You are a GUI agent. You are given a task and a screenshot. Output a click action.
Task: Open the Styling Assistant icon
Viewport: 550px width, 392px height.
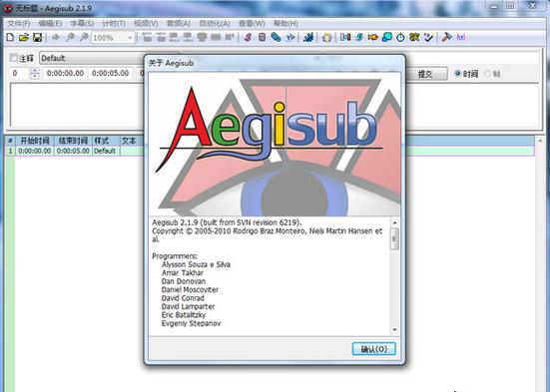358,37
